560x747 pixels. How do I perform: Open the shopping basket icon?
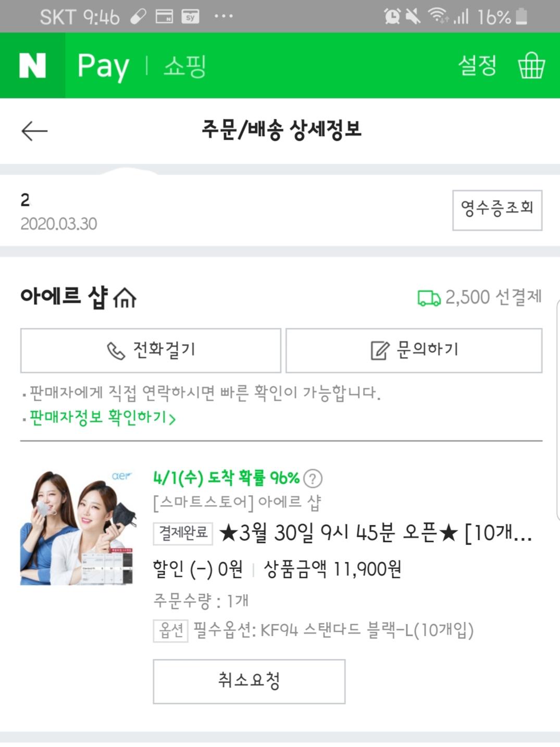coord(531,66)
